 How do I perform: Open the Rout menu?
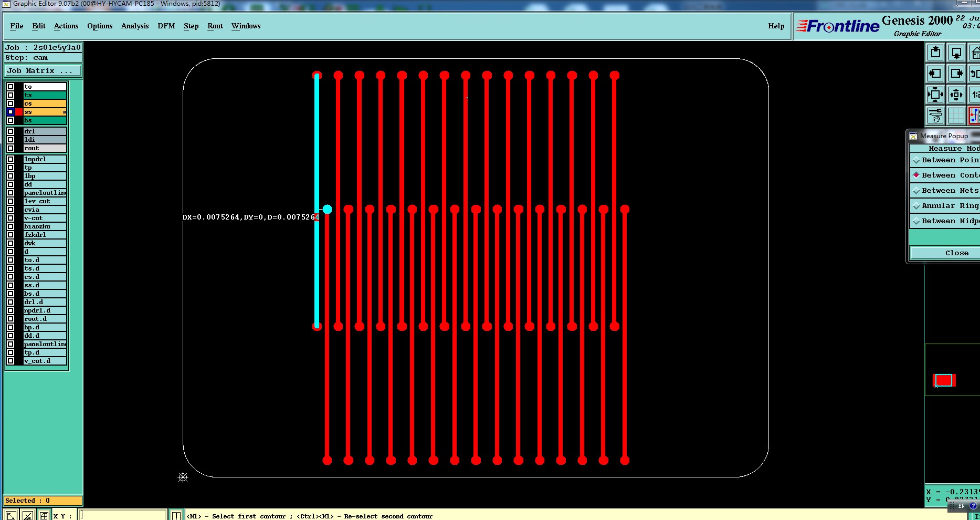215,26
